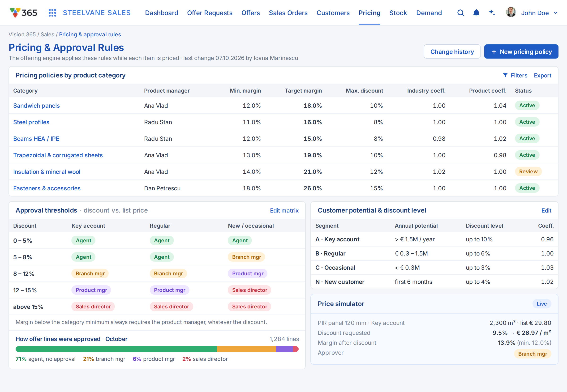Open Trapezoidal & corrugated sheets category
The image size is (567, 392).
pyautogui.click(x=58, y=155)
